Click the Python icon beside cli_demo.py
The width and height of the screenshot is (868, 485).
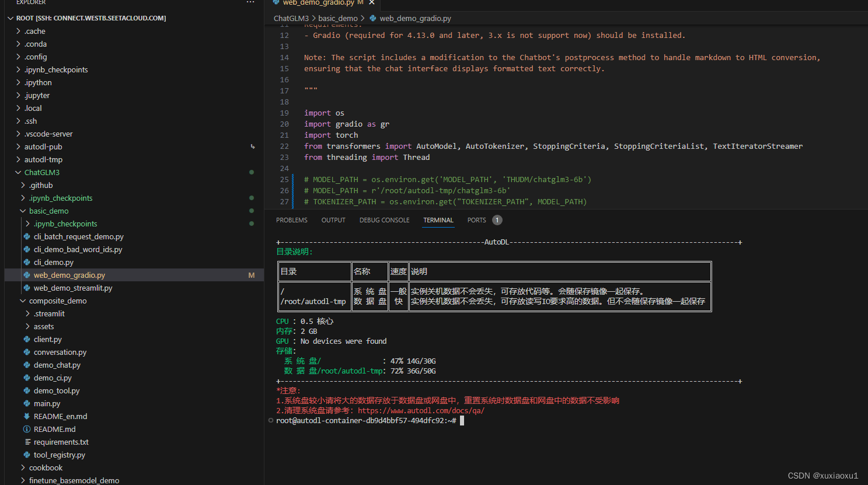point(27,262)
